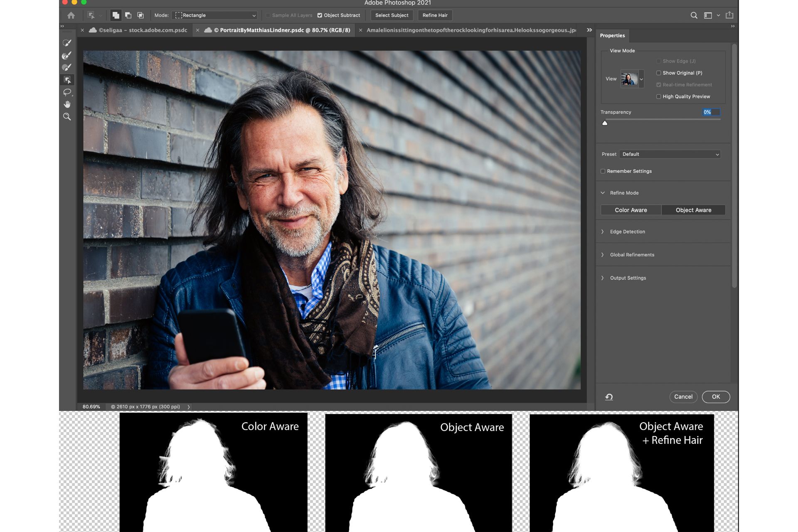
Task: Enable the Show Original (P) checkbox
Action: point(659,73)
